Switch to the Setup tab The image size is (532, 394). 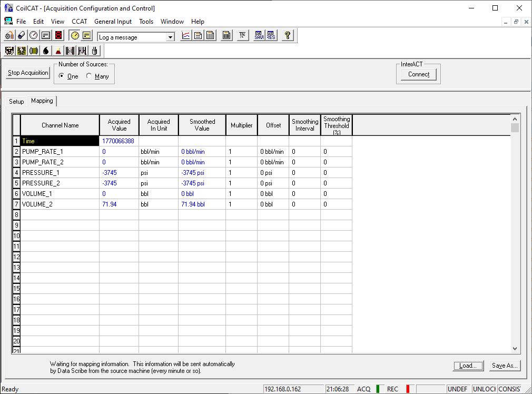[16, 101]
